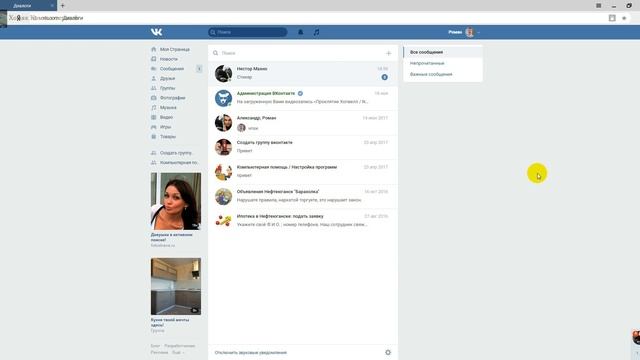The height and width of the screenshot is (360, 640).
Task: Click the gamepad icon beside Игры
Action: click(x=153, y=127)
